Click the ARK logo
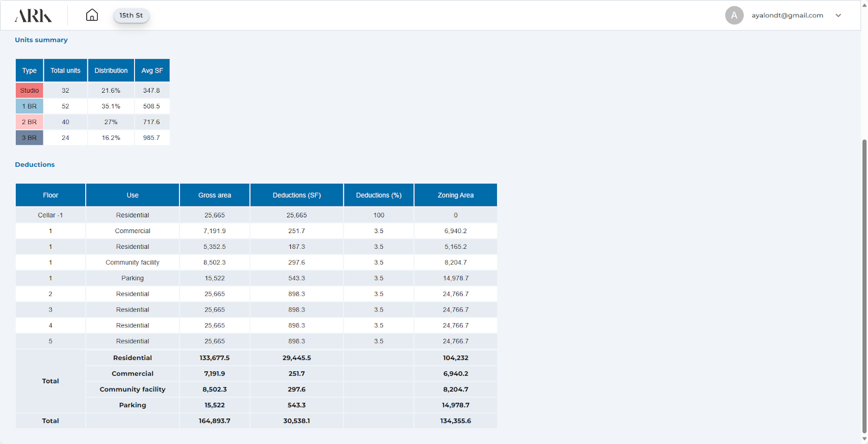 [x=33, y=16]
